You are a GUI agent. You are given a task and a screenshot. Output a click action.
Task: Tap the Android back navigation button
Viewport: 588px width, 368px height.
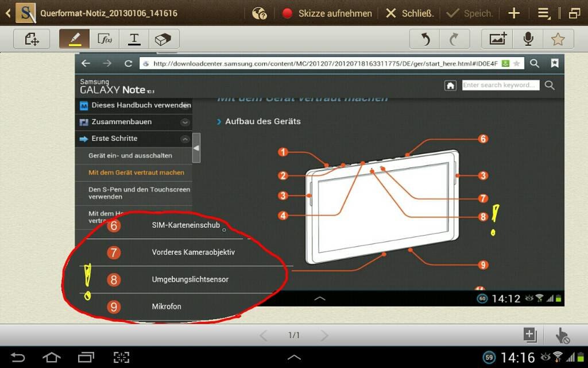[x=17, y=357]
